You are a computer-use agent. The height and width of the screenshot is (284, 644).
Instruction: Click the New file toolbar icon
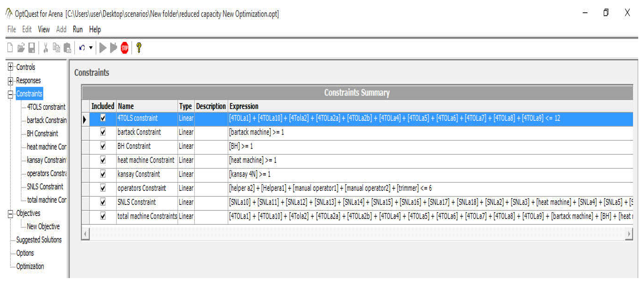(10, 48)
